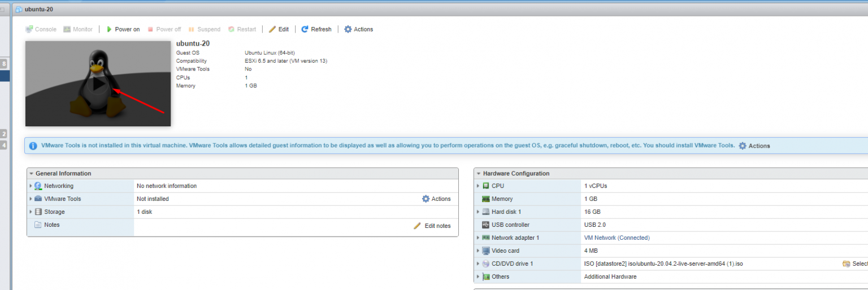The image size is (868, 290).
Task: Click Edit notes pencil button
Action: [x=432, y=226]
